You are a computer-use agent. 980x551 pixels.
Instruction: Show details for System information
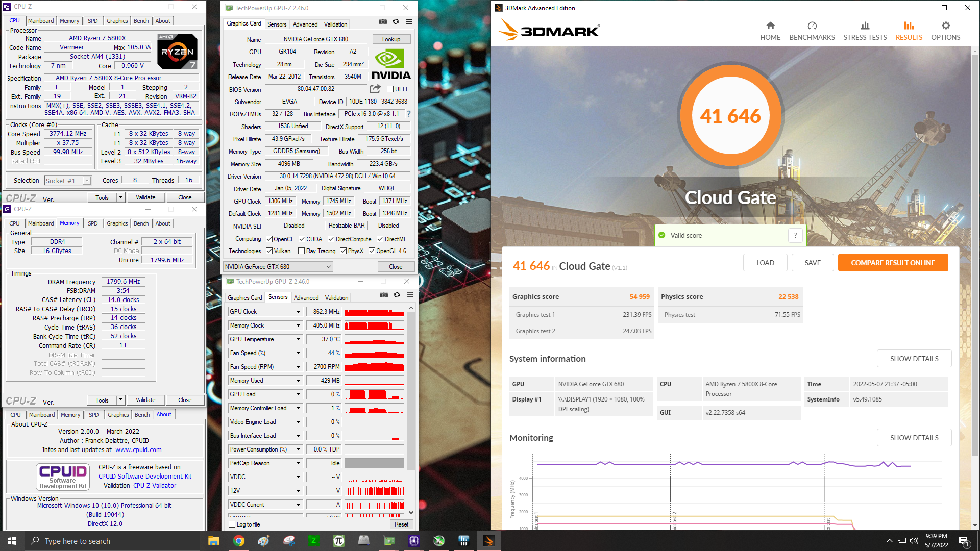(914, 359)
